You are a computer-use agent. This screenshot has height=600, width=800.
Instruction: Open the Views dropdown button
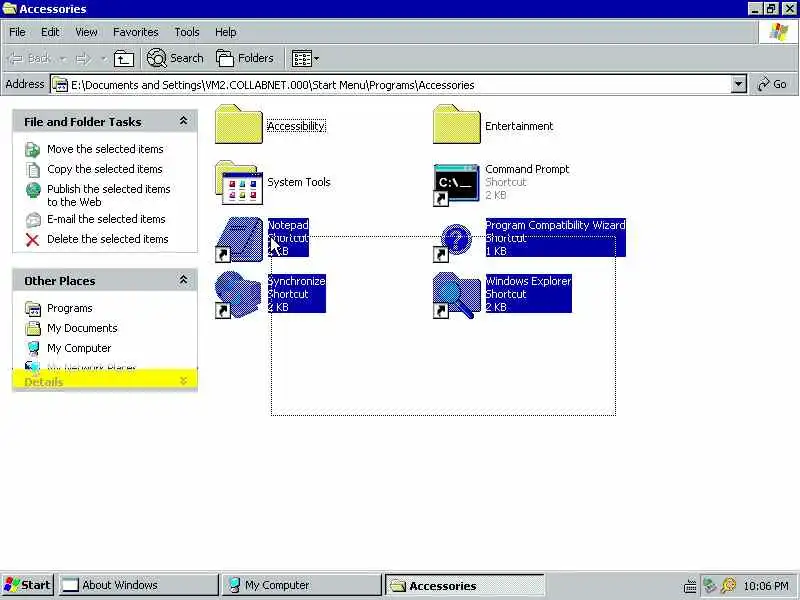[305, 59]
